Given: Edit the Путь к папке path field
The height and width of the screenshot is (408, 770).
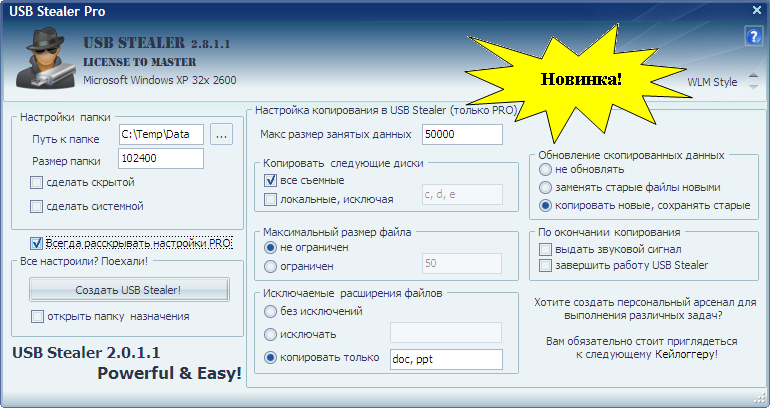Looking at the screenshot, I should [161, 135].
